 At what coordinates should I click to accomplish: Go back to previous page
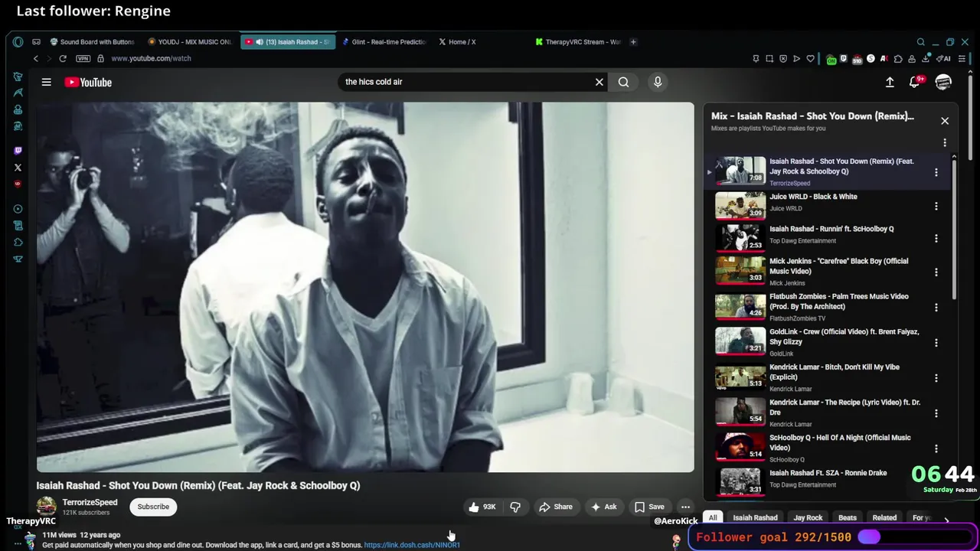35,58
